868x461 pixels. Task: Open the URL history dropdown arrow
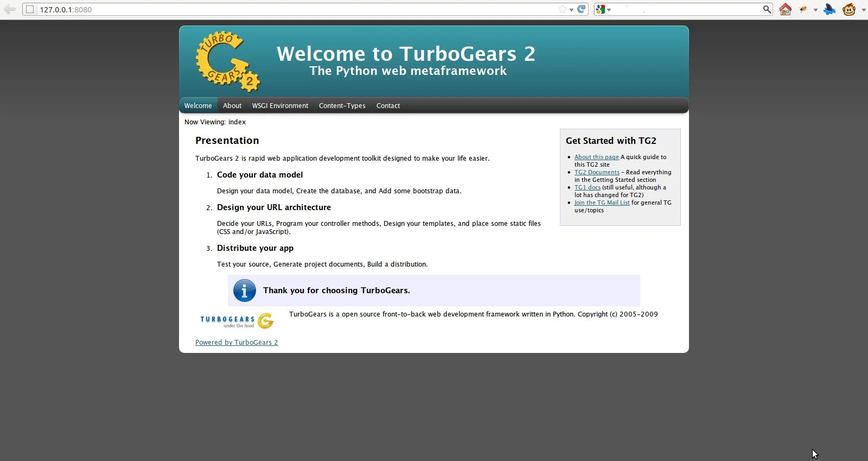coord(571,10)
